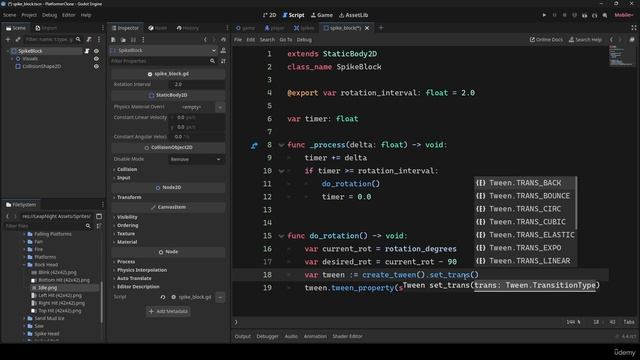Open the Mobile renderer dropdown
The width and height of the screenshot is (640, 360).
tap(623, 15)
